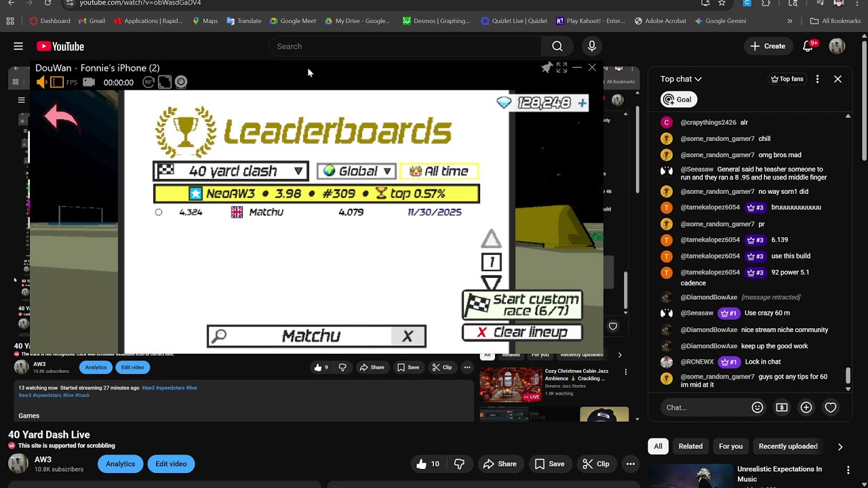Click the leaderboard search magnifier icon
868x488 pixels.
coord(219,336)
